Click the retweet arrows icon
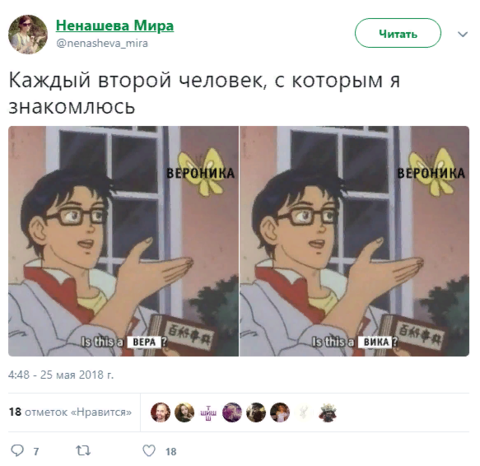This screenshot has height=466, width=480. tap(83, 451)
